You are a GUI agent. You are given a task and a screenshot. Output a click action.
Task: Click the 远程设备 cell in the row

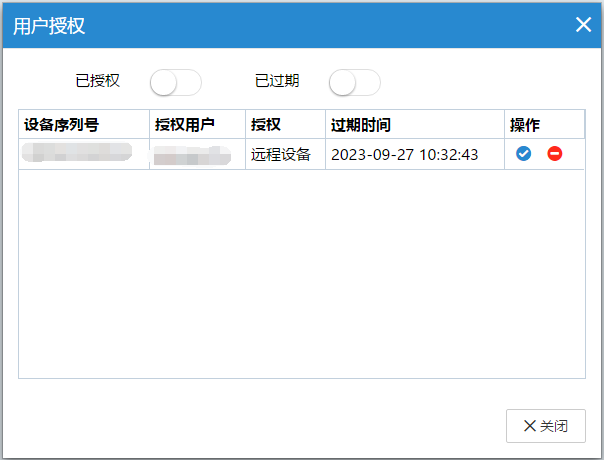(x=281, y=155)
